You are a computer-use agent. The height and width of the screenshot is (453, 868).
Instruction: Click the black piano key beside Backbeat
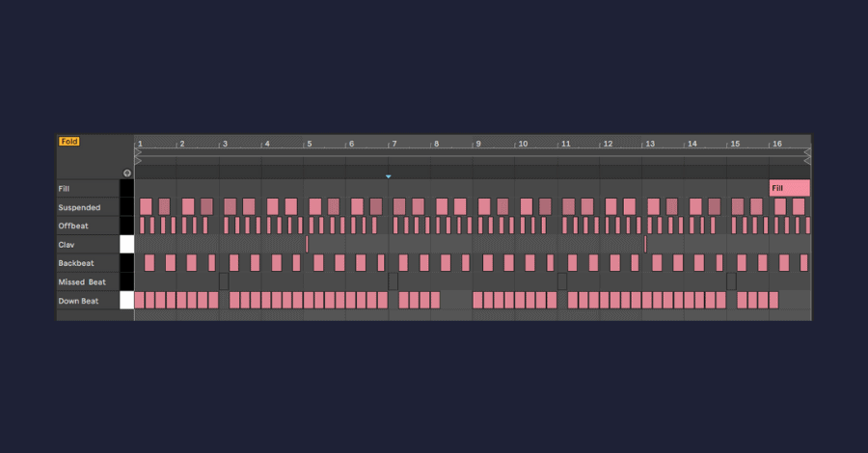point(126,263)
